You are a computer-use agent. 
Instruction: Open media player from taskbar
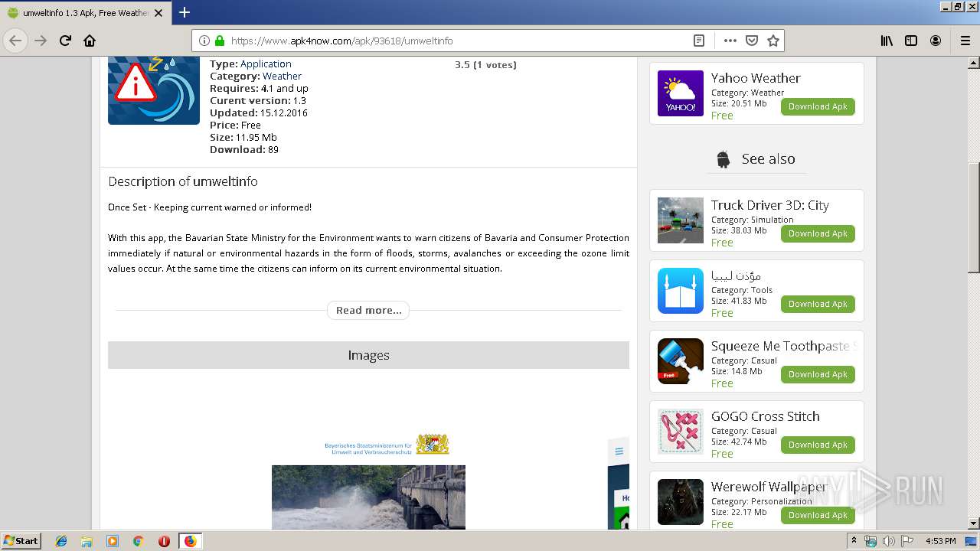tap(113, 541)
